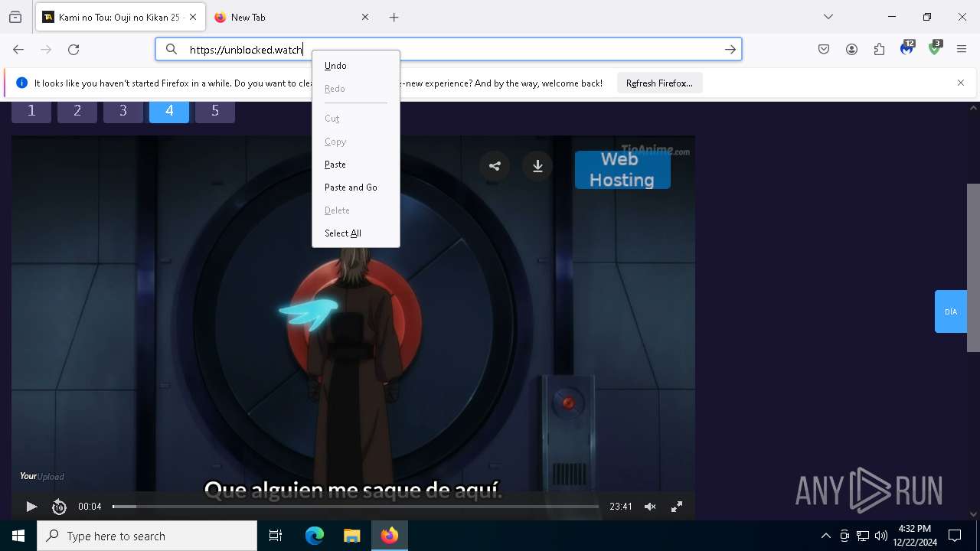Open the network status tray icon
The height and width of the screenshot is (551, 980).
coord(863,536)
